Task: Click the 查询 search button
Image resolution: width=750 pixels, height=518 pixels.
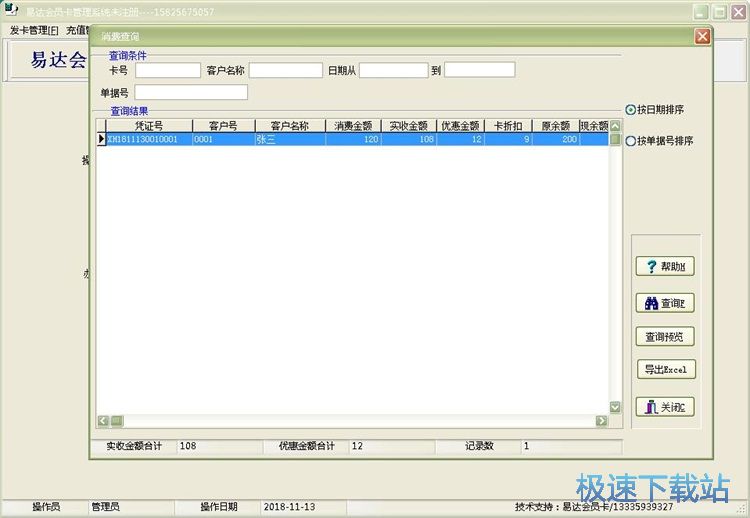Action: (665, 303)
